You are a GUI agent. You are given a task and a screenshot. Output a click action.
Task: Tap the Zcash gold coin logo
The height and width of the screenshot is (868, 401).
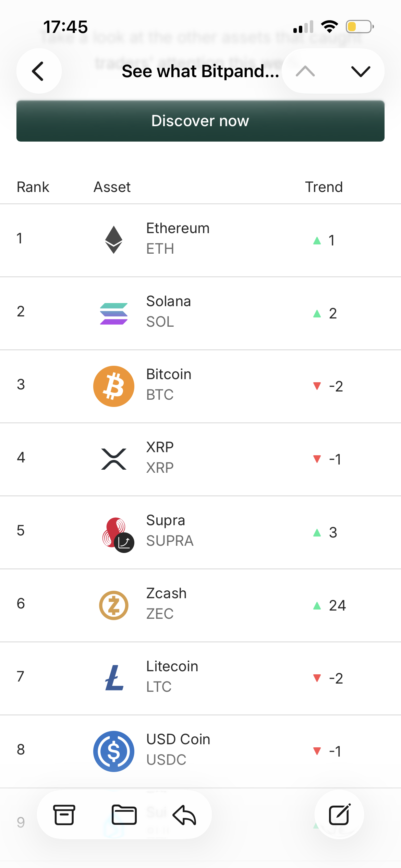[114, 605]
